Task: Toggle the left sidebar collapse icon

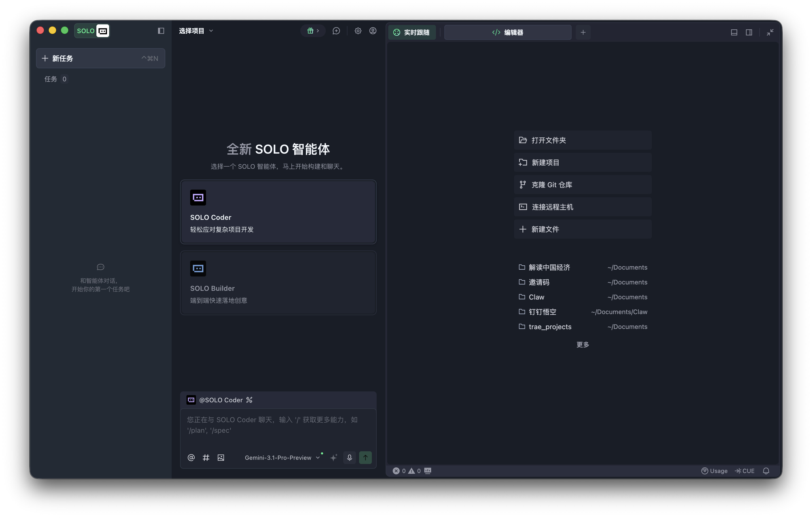Action: click(161, 31)
